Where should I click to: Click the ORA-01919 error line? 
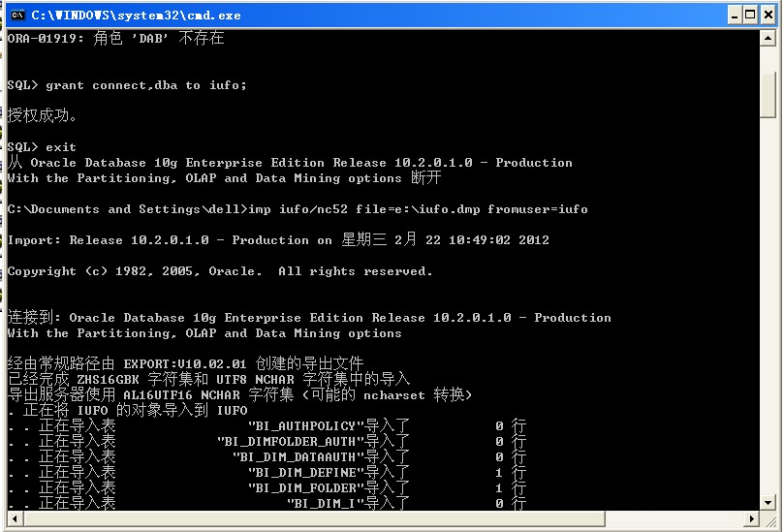pyautogui.click(x=116, y=38)
